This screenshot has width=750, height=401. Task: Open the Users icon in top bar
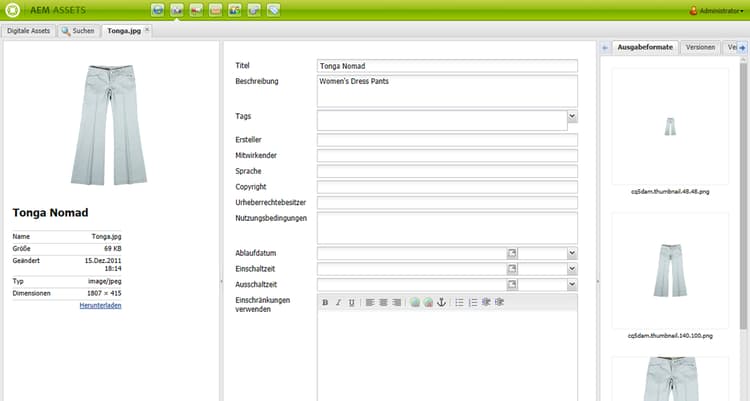pos(234,10)
